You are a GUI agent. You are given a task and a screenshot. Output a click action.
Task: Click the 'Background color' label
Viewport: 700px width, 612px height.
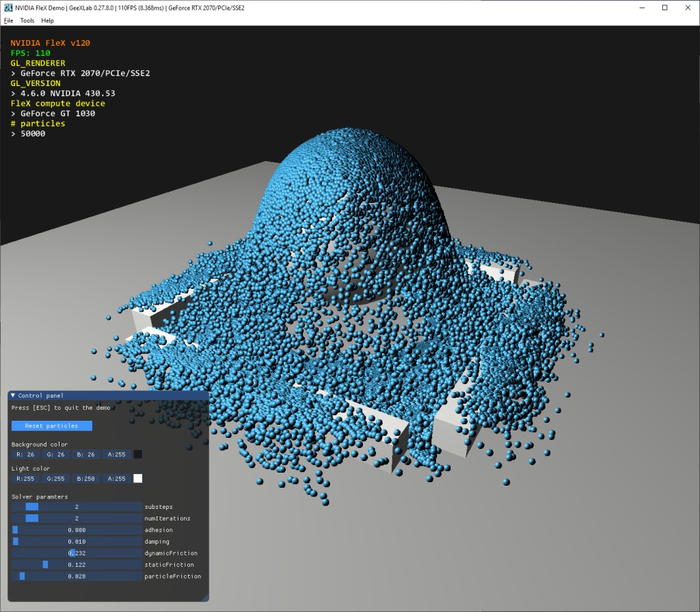pos(39,444)
